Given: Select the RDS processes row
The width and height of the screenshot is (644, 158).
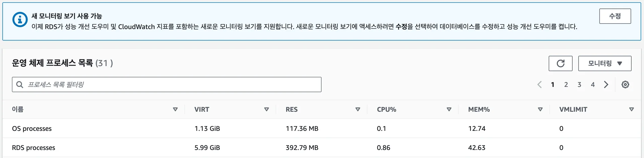Looking at the screenshot, I should (x=34, y=148).
